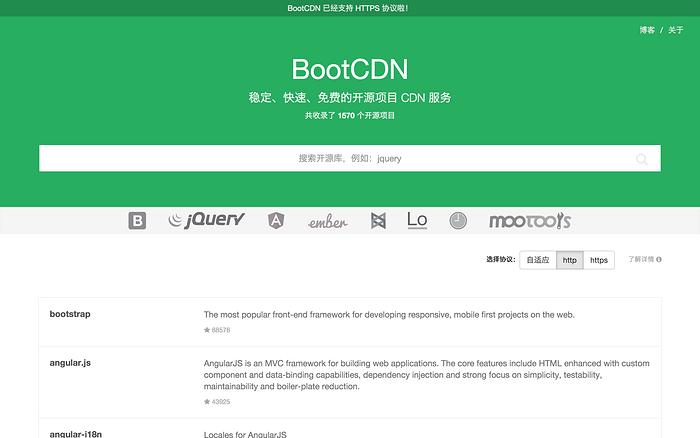700x438 pixels.
Task: Switch protocol to http
Action: [570, 260]
